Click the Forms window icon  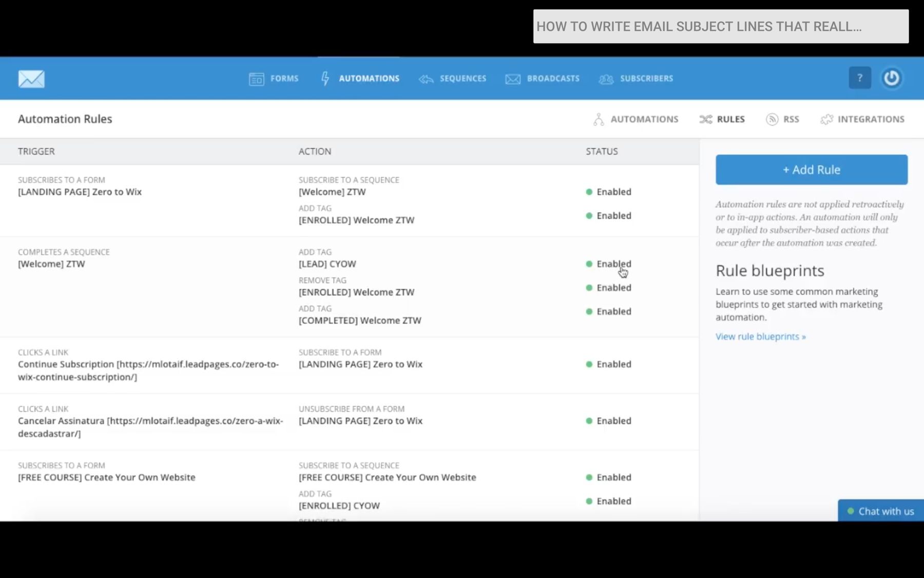pos(256,79)
